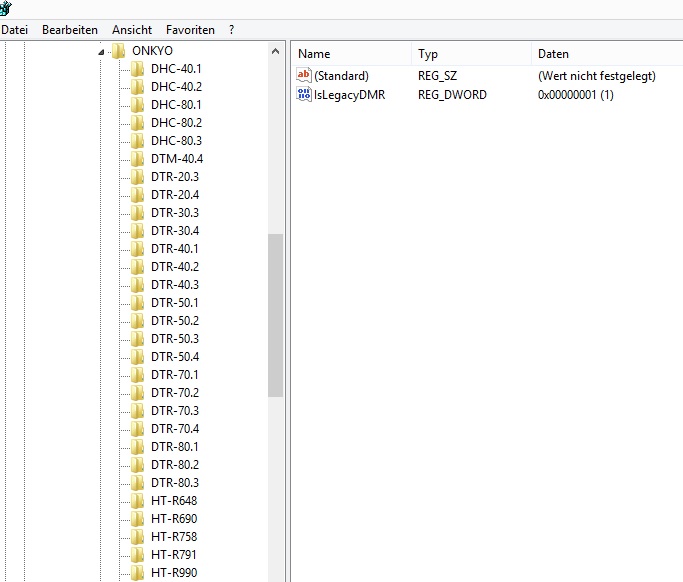Select the DTM-40.4 key name
Viewport: 683px width, 582px height.
177,159
